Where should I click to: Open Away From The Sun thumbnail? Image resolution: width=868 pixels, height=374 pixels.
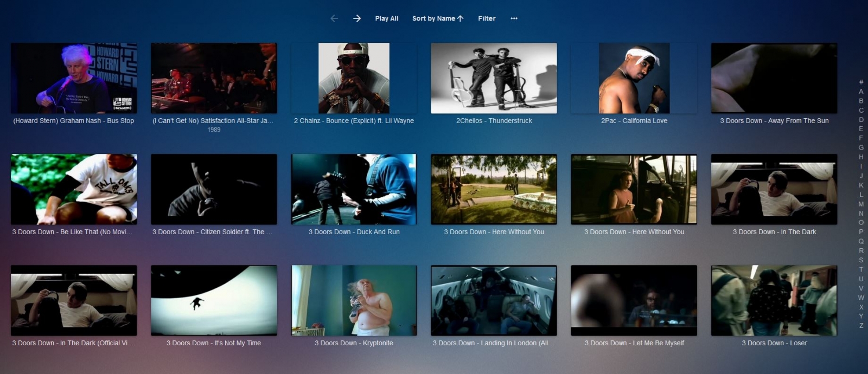(774, 78)
